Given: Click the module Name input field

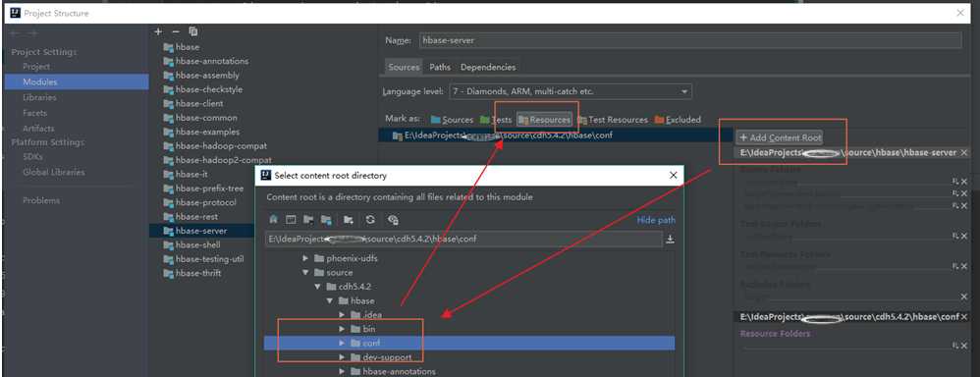Looking at the screenshot, I should [x=689, y=40].
